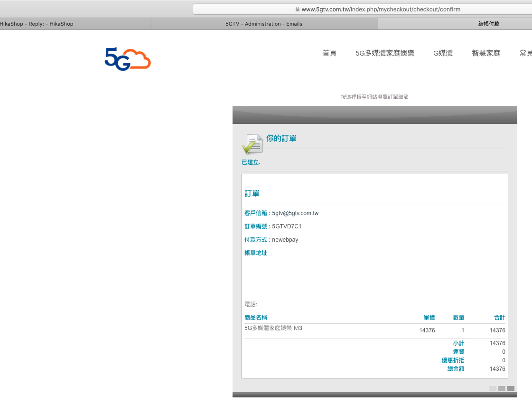Click the order number 5GTVD7C1
This screenshot has width=532, height=405.
click(x=287, y=226)
